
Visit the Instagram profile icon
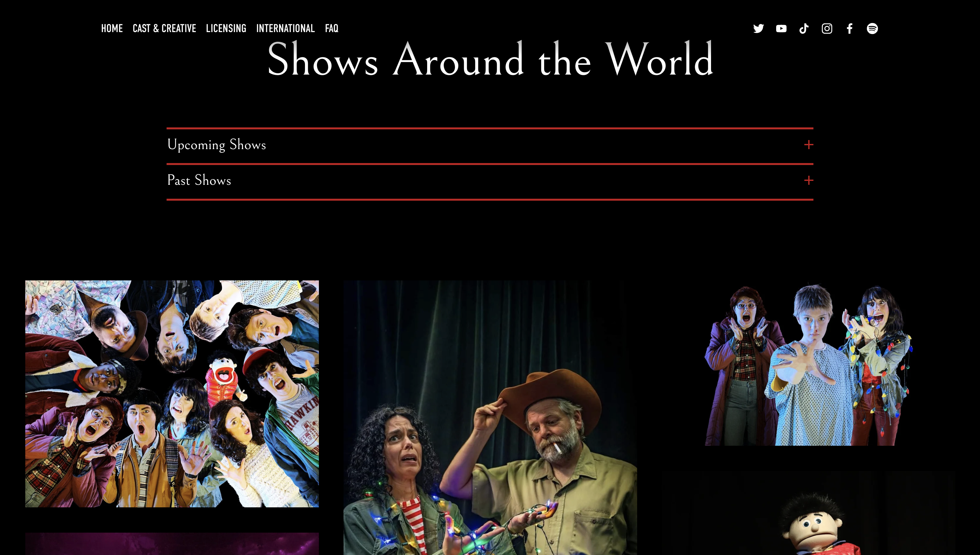coord(827,29)
